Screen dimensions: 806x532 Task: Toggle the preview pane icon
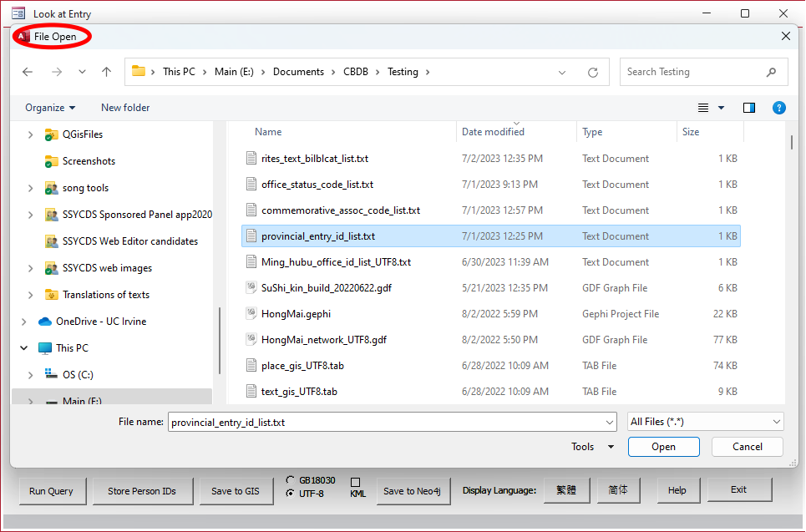[x=748, y=108]
